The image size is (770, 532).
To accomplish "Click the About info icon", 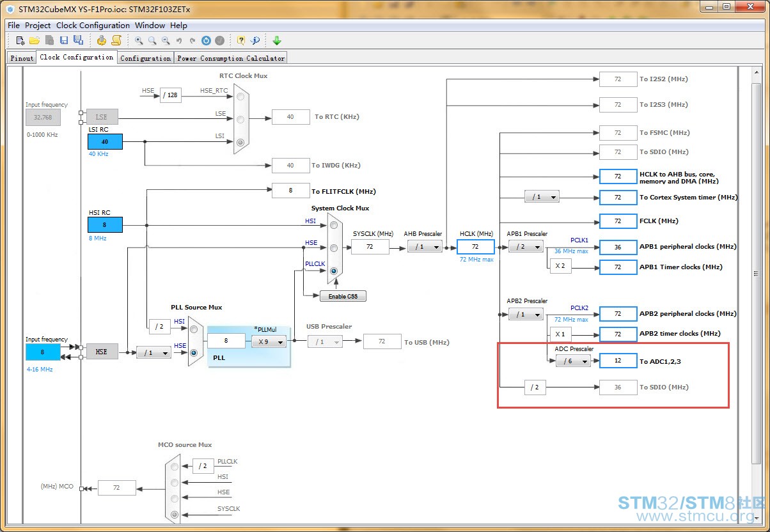I will click(255, 40).
